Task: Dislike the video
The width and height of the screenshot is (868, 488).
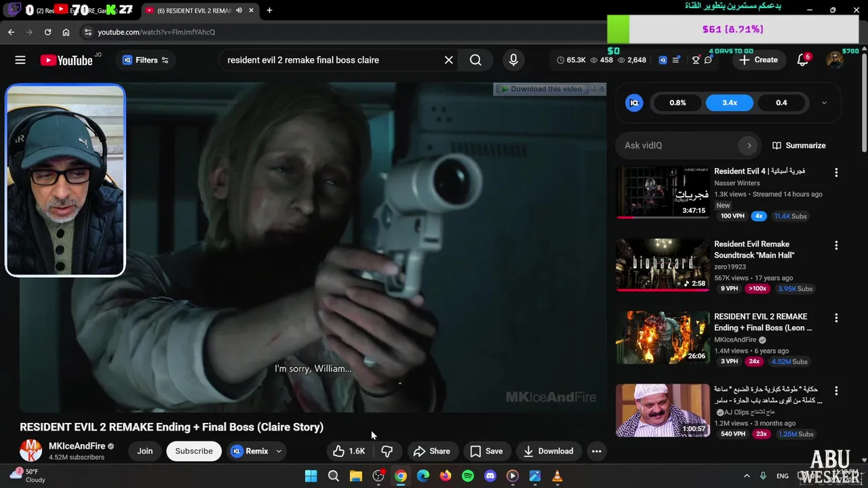Action: 387,451
